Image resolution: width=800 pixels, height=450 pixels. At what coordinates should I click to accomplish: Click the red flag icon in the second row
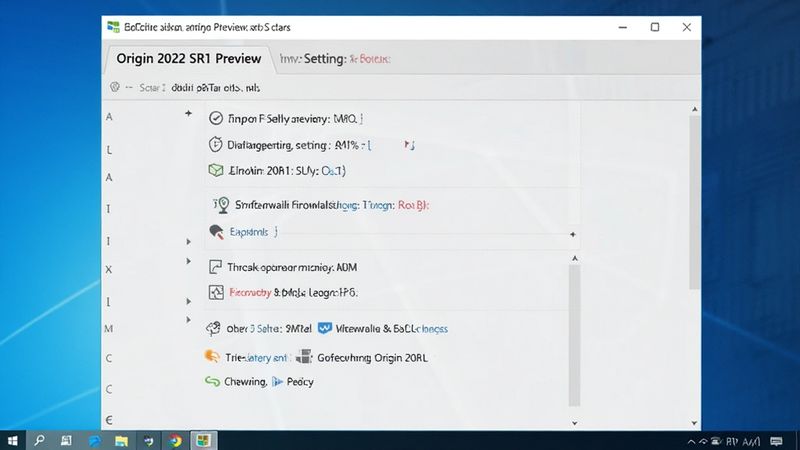(409, 145)
